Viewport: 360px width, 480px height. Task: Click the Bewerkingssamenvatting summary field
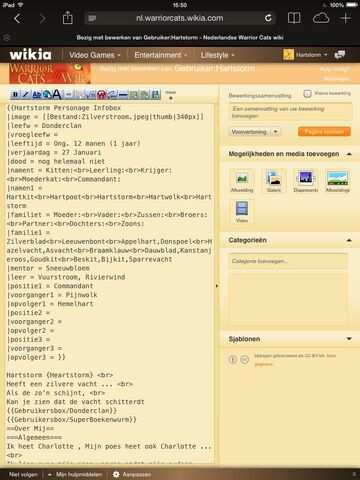(x=290, y=112)
